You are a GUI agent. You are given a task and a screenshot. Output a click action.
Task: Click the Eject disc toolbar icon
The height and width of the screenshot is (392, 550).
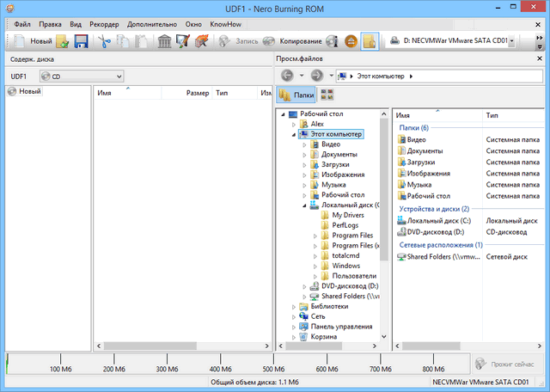[x=351, y=41]
